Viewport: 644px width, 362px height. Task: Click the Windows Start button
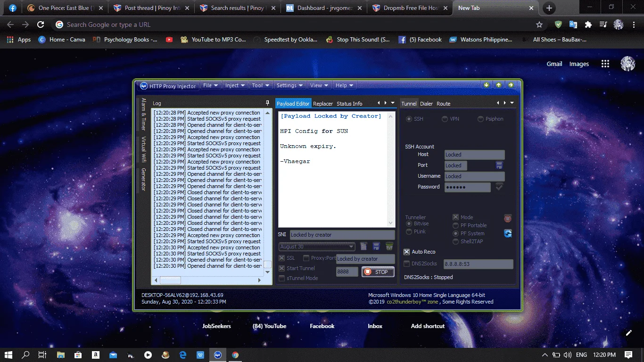pyautogui.click(x=8, y=355)
